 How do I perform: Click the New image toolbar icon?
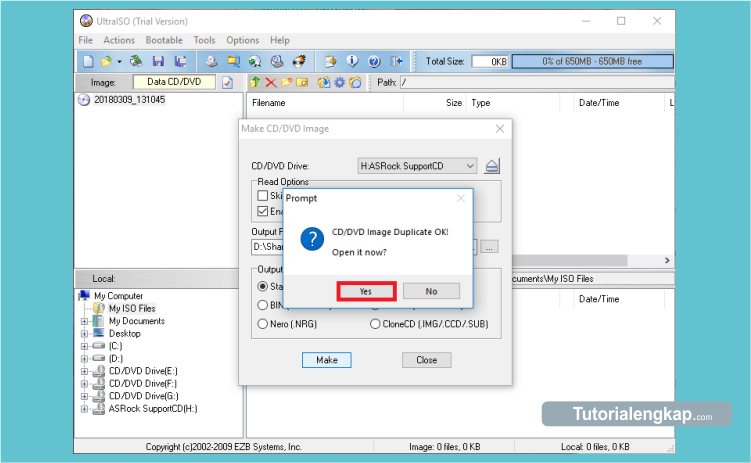[x=88, y=61]
